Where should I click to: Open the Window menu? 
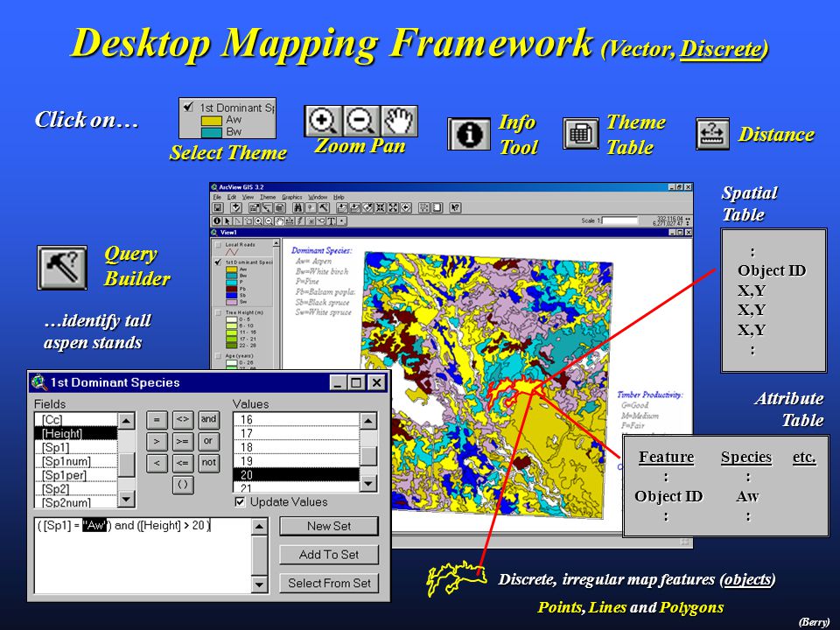coord(318,197)
